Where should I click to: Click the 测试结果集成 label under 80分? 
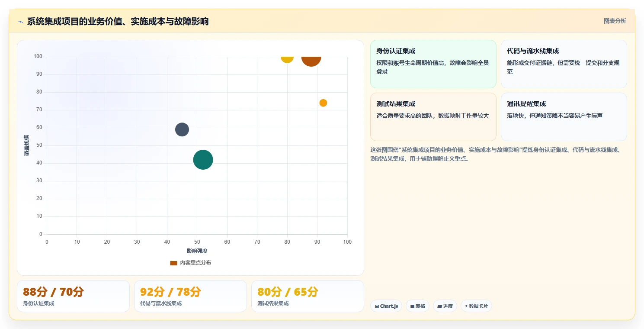coord(273,303)
